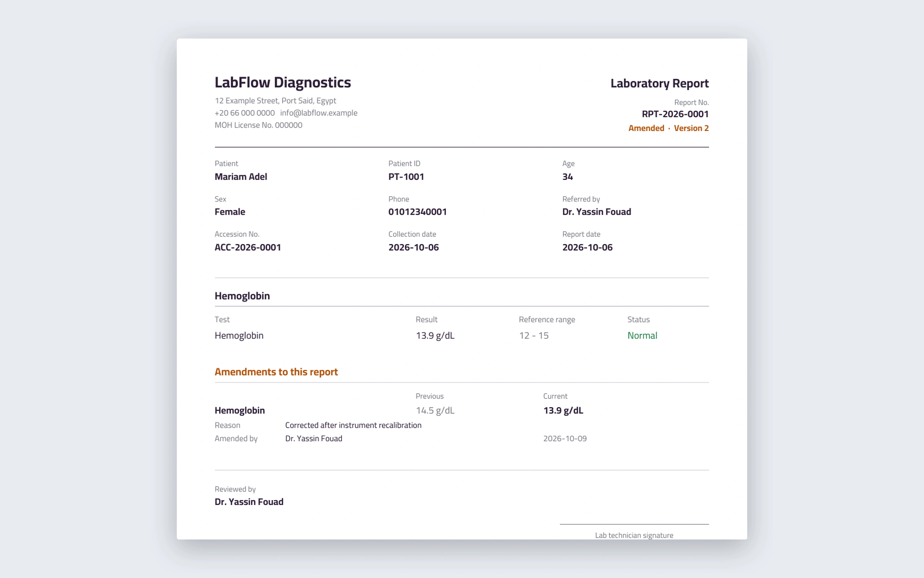Click Dr. Yassin Fouad under Referred by

click(x=596, y=212)
